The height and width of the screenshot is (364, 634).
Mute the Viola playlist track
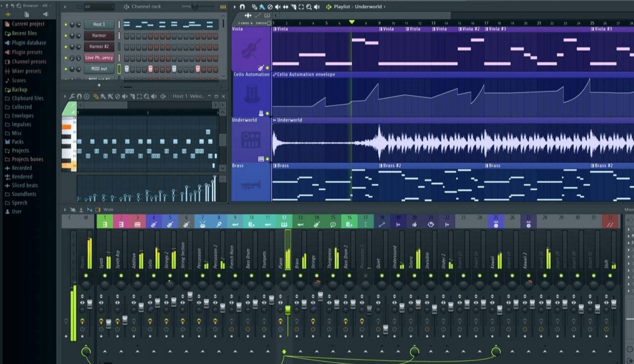coord(267,68)
